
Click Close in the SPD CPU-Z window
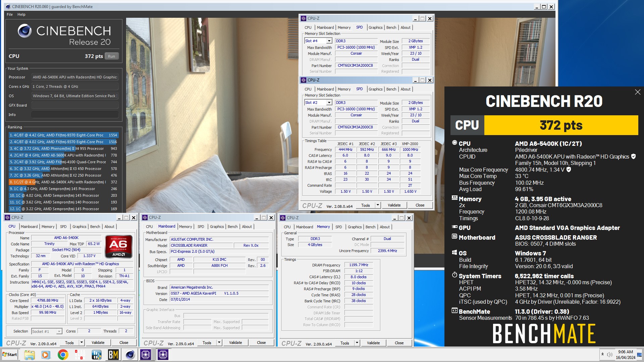click(x=420, y=205)
